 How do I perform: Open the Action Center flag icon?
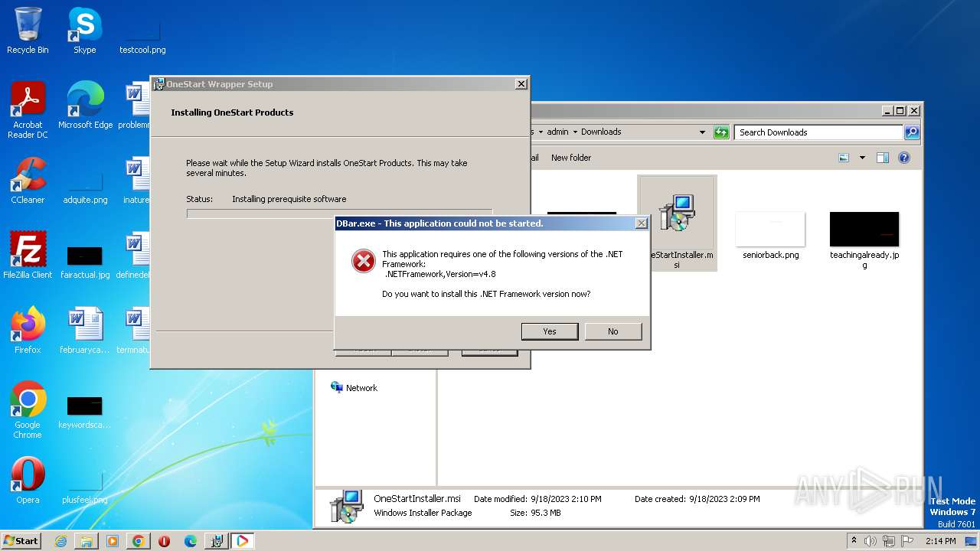(907, 541)
